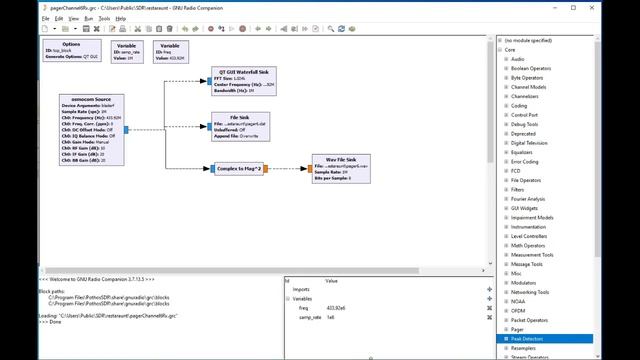Image resolution: width=640 pixels, height=360 pixels.
Task: Open the File menu
Action: point(45,19)
